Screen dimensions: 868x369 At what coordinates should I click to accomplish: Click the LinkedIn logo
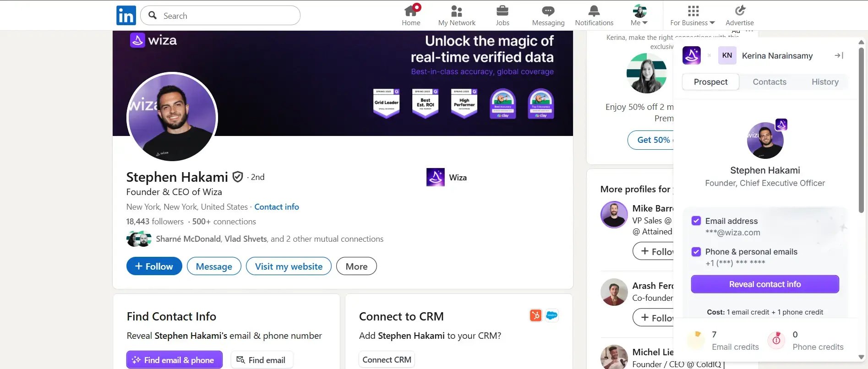point(126,15)
